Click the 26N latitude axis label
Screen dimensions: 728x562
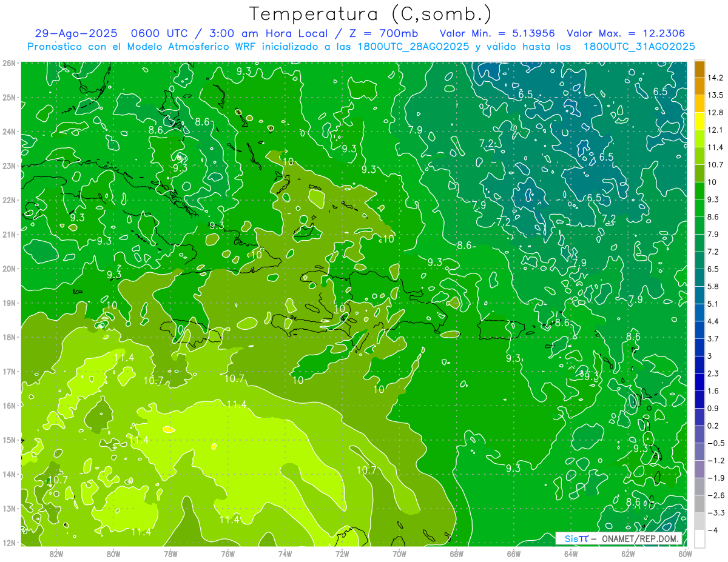coord(8,63)
